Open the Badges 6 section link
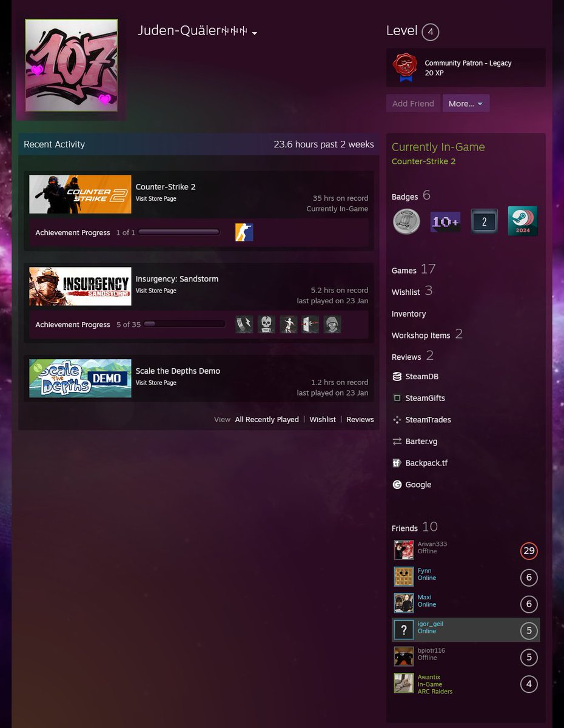The height and width of the screenshot is (728, 564). pos(411,195)
